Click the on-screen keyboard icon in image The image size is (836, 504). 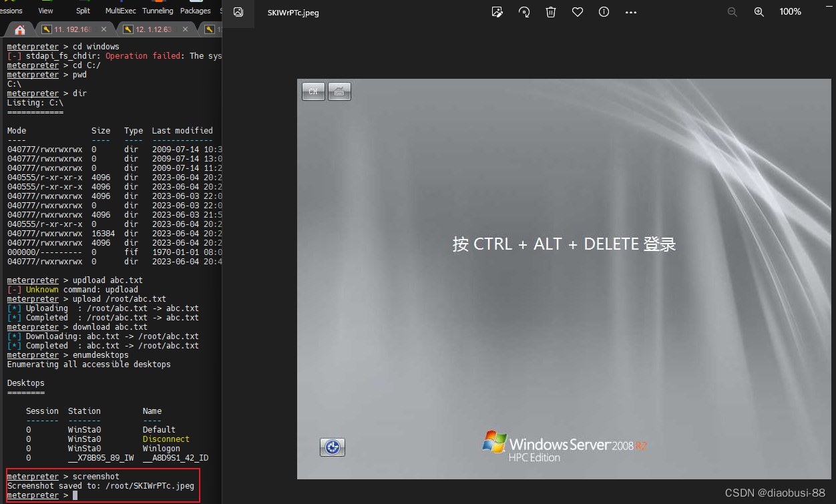tap(339, 91)
